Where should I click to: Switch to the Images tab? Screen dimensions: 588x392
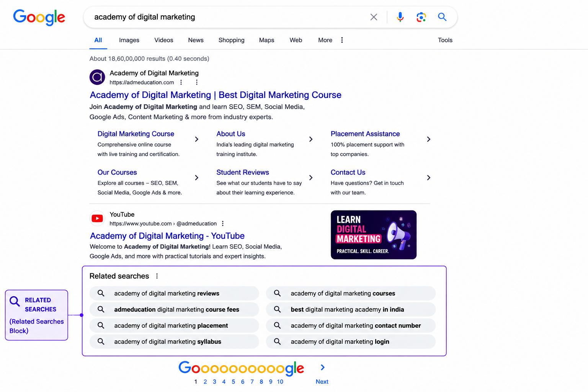point(129,40)
